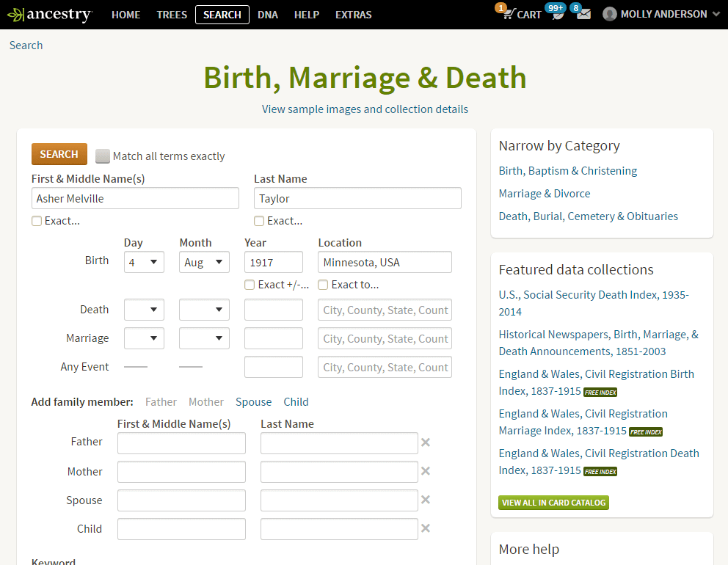Open View sample images and collection details

click(x=365, y=109)
